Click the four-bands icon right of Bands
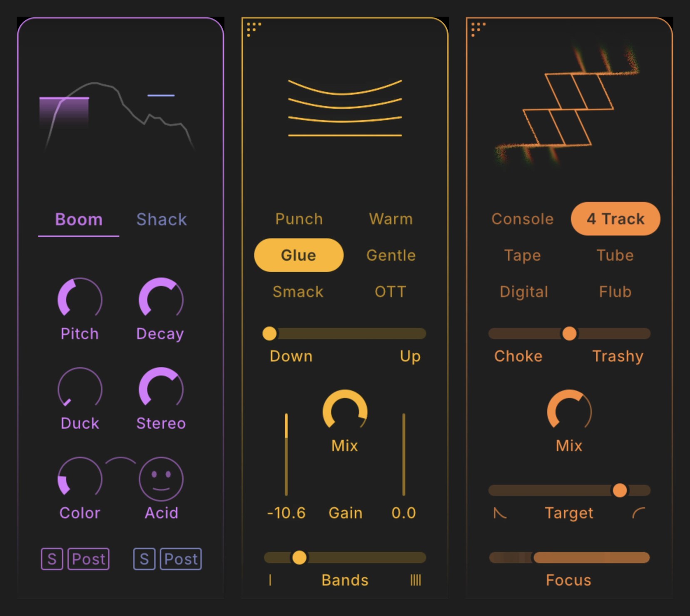 pyautogui.click(x=416, y=580)
